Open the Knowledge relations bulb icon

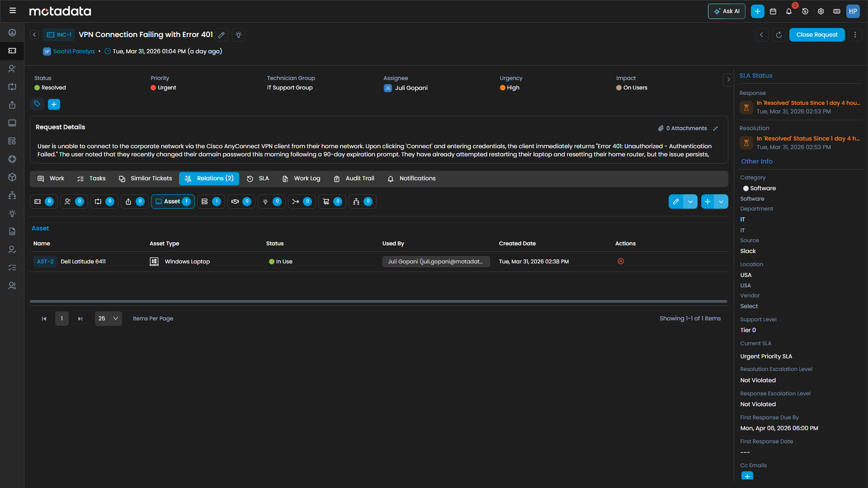(x=271, y=202)
